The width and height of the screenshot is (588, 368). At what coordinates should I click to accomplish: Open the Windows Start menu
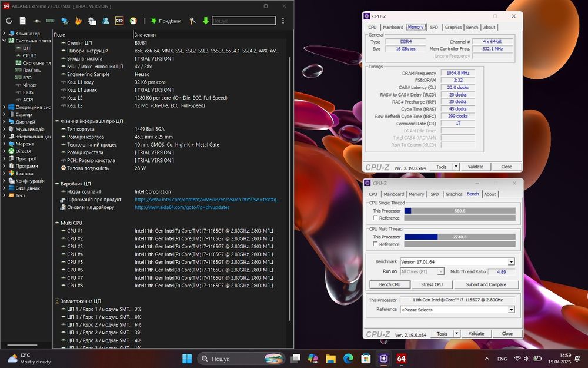(x=187, y=359)
